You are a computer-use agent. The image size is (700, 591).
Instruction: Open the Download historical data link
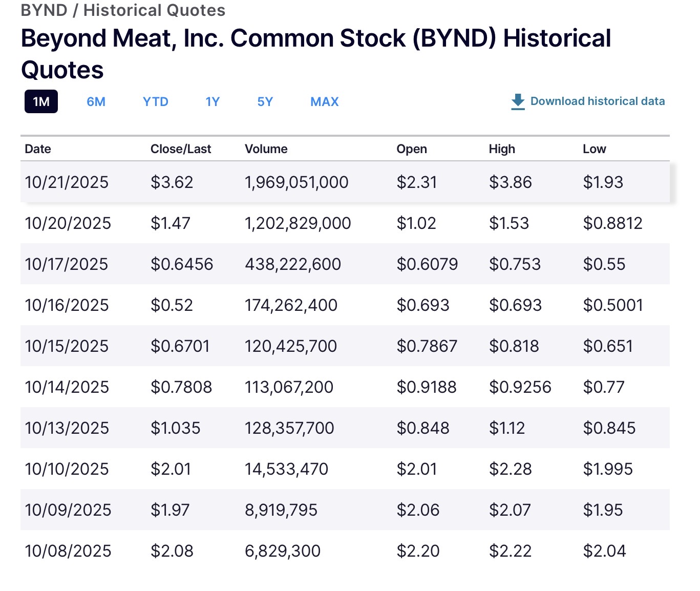(x=597, y=101)
